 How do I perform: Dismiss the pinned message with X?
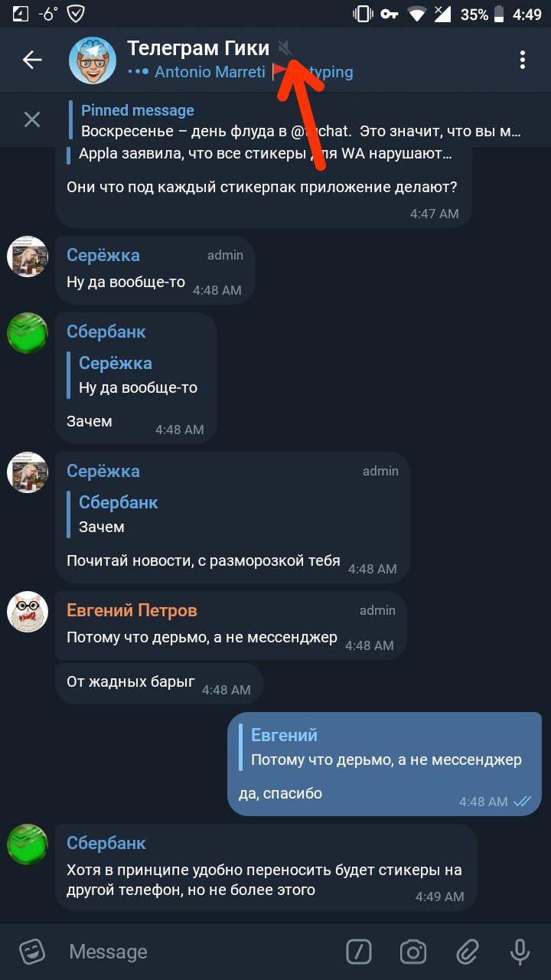click(x=32, y=119)
